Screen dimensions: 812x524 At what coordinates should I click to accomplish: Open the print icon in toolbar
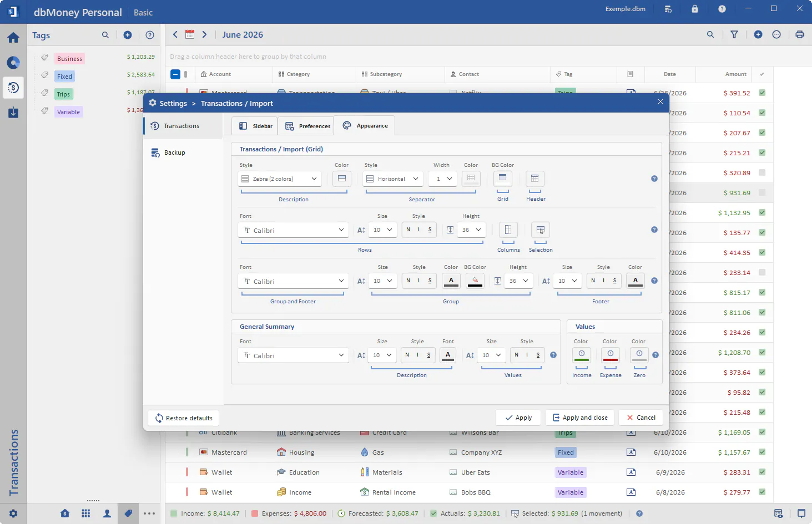tap(800, 34)
